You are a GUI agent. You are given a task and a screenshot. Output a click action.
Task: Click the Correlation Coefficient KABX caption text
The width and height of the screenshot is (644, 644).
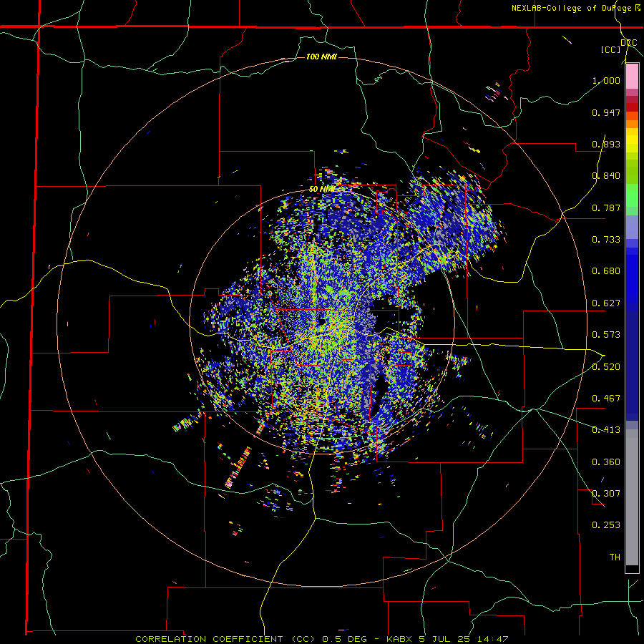(322, 639)
